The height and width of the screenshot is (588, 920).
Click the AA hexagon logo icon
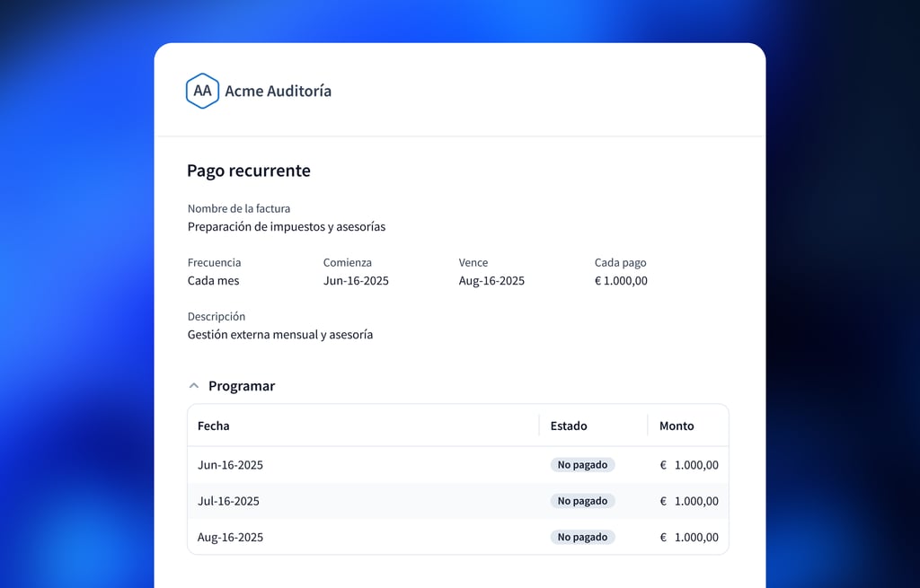tap(202, 91)
